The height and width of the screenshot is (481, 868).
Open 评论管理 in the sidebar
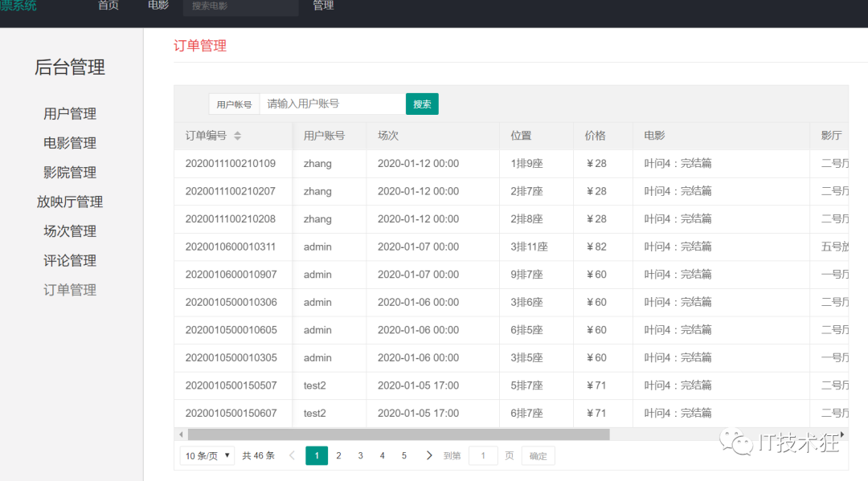(x=70, y=260)
